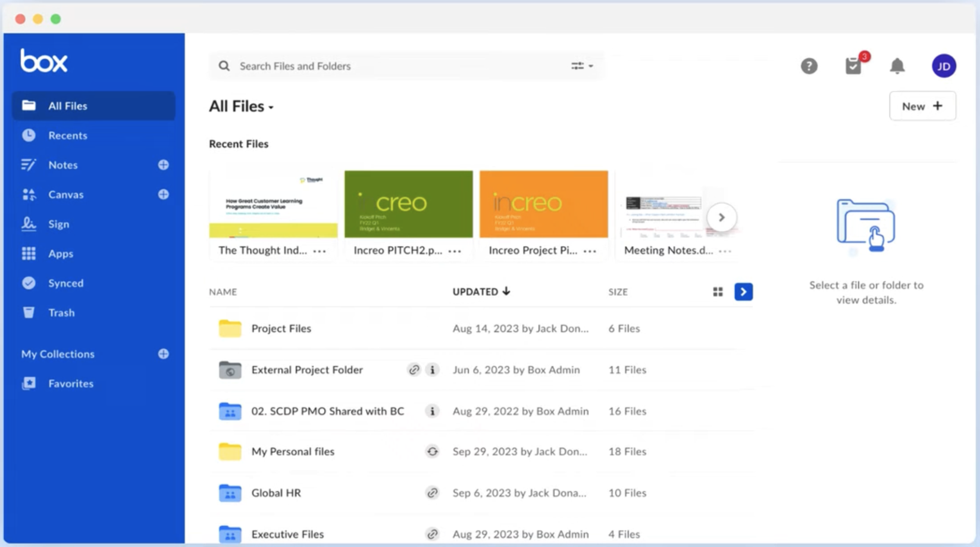
Task: Open more options for The Thought Ind file
Action: point(320,251)
